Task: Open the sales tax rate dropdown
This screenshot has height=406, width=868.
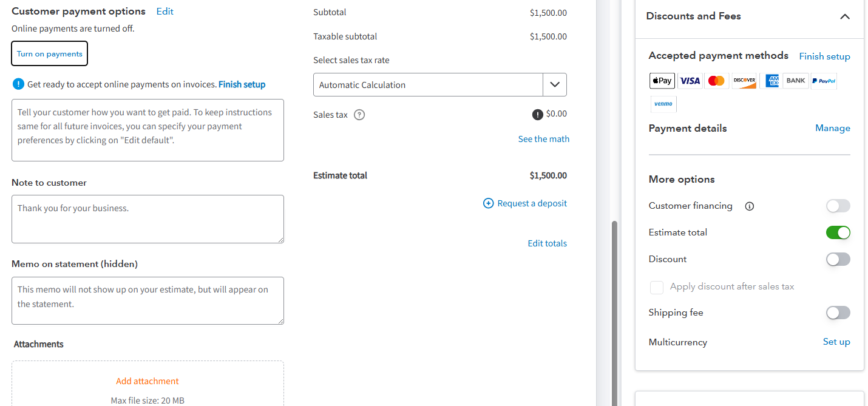Action: (x=554, y=85)
